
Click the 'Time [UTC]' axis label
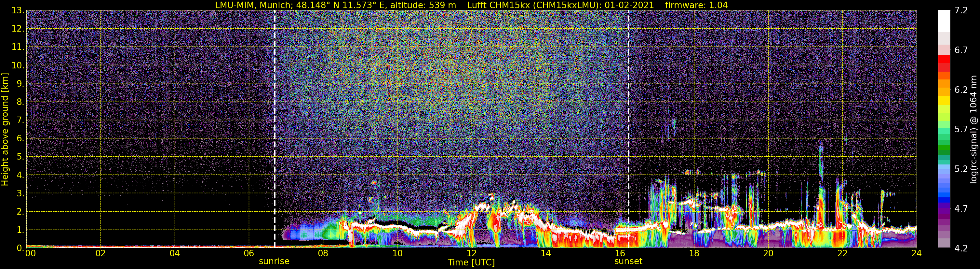[x=471, y=262]
